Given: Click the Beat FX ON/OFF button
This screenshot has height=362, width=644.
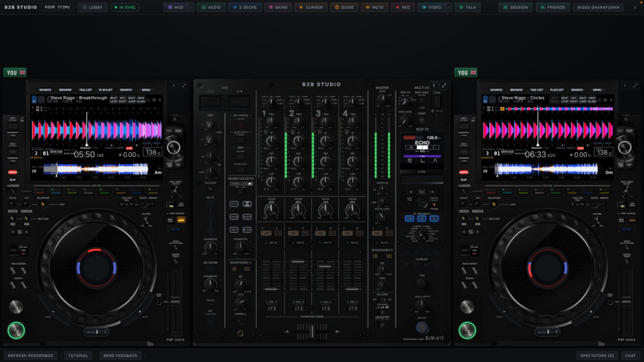Looking at the screenshot, I should click(x=421, y=327).
